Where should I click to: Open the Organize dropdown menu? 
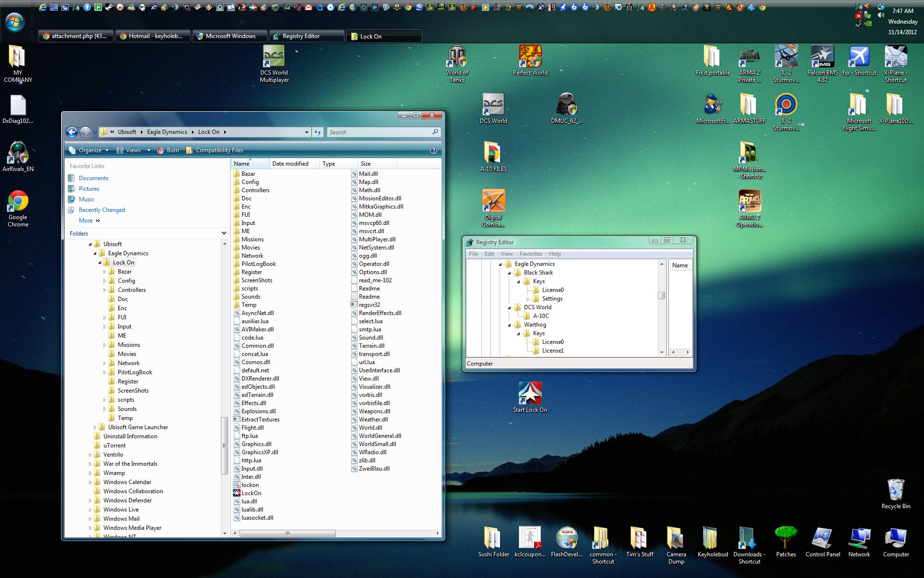(89, 150)
